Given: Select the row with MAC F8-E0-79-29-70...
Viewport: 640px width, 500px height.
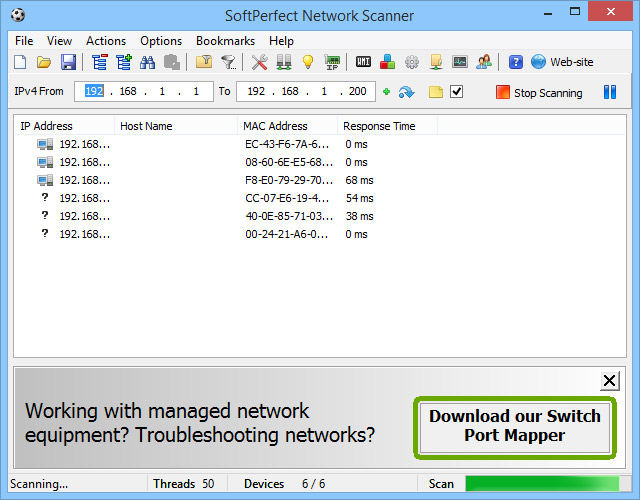Looking at the screenshot, I should tap(320, 180).
